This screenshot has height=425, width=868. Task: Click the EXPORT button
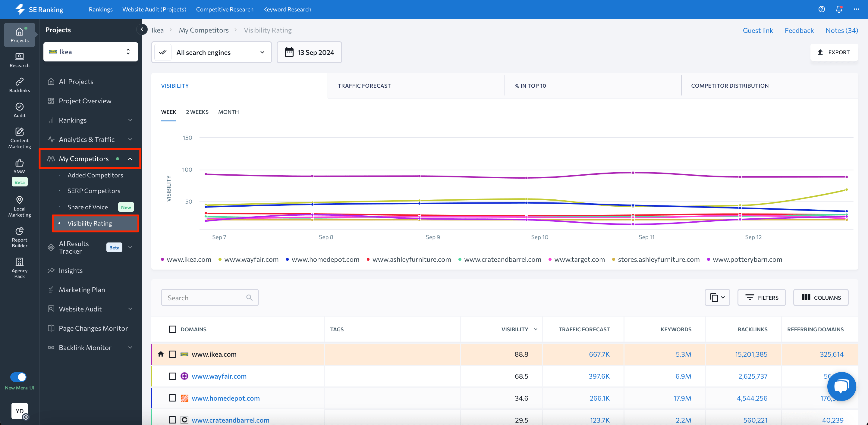point(834,52)
